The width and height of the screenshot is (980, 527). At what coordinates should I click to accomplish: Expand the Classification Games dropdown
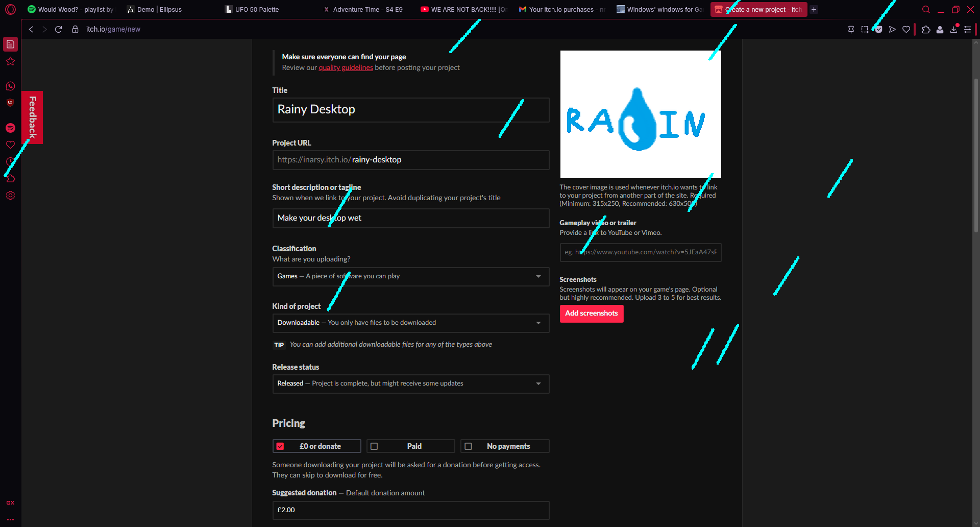pyautogui.click(x=411, y=276)
